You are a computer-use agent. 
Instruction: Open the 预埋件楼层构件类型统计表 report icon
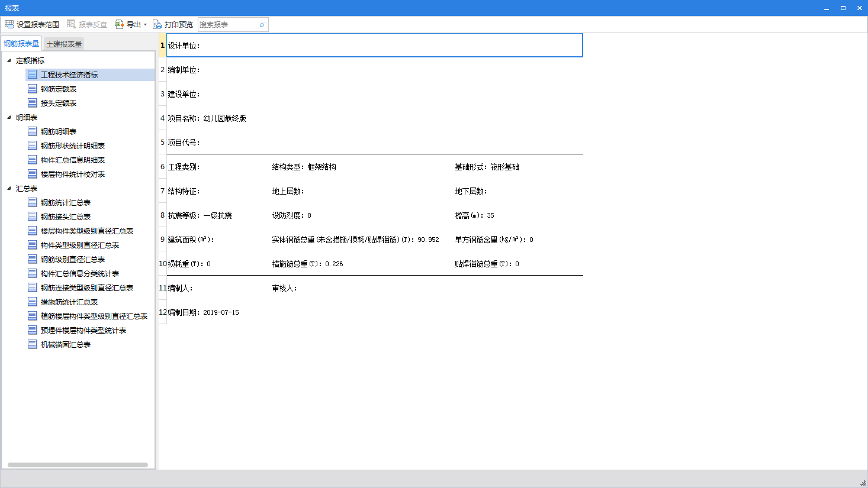(x=33, y=330)
